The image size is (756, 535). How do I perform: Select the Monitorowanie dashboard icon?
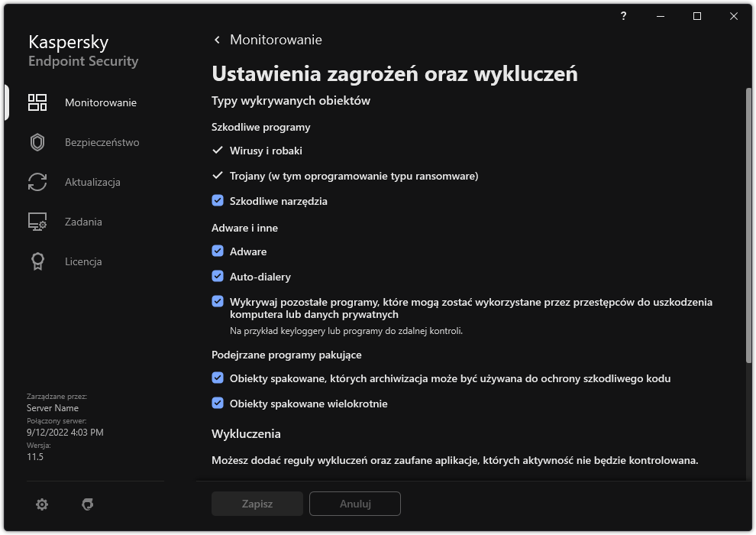[37, 102]
